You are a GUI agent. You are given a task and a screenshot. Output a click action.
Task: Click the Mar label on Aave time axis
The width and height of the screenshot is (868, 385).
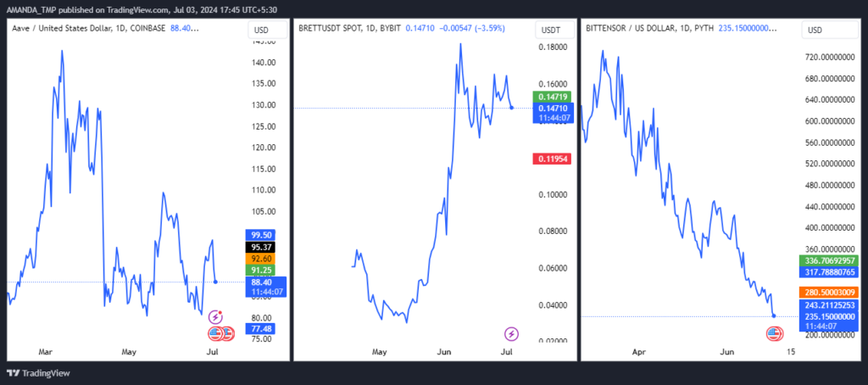(46, 352)
